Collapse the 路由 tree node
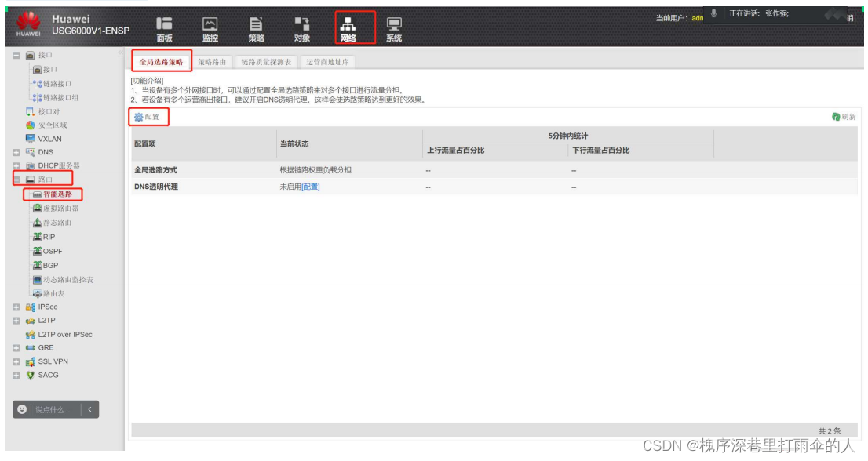 click(16, 180)
